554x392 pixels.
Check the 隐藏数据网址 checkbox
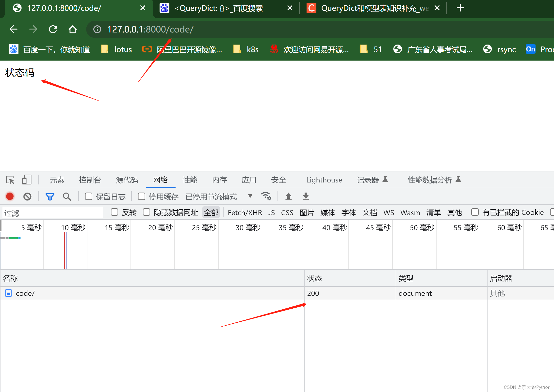147,212
